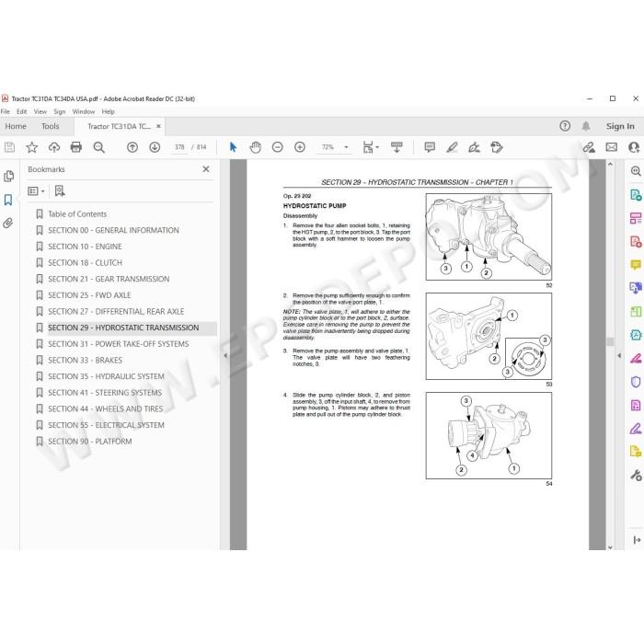Image resolution: width=644 pixels, height=644 pixels.
Task: Open the fit page options icon
Action: coord(370,147)
